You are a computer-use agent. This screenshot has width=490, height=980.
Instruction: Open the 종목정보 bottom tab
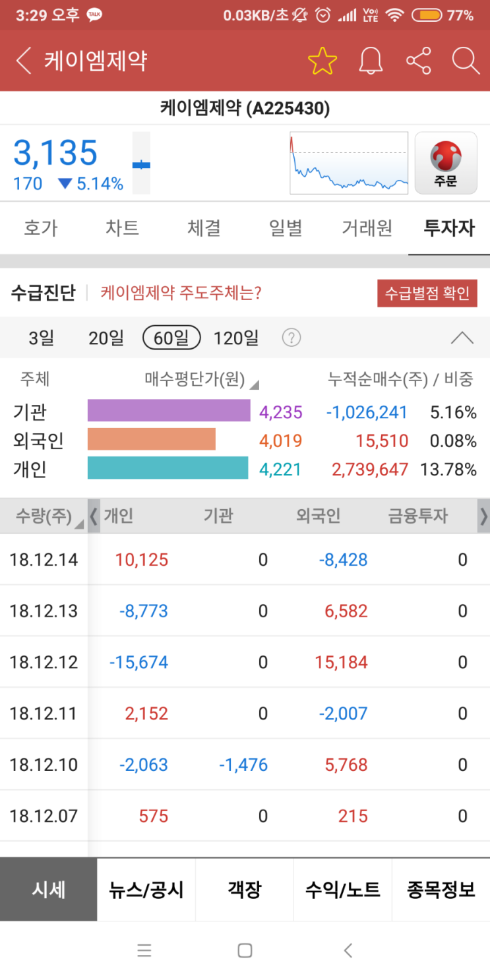(x=441, y=890)
